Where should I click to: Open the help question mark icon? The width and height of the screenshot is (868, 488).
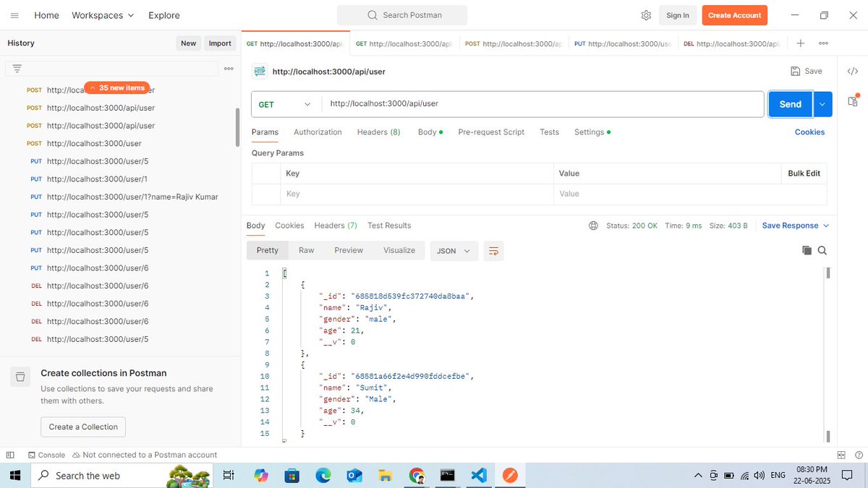click(x=857, y=455)
